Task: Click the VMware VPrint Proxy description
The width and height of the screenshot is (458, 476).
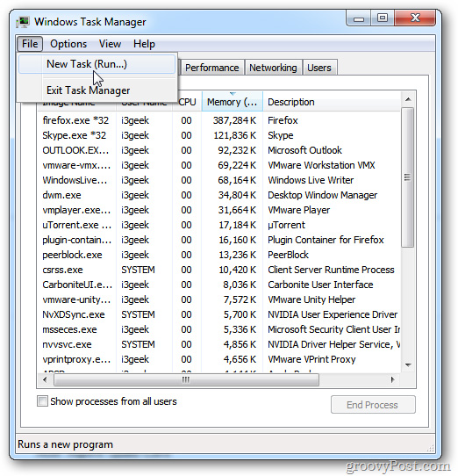Action: point(311,359)
